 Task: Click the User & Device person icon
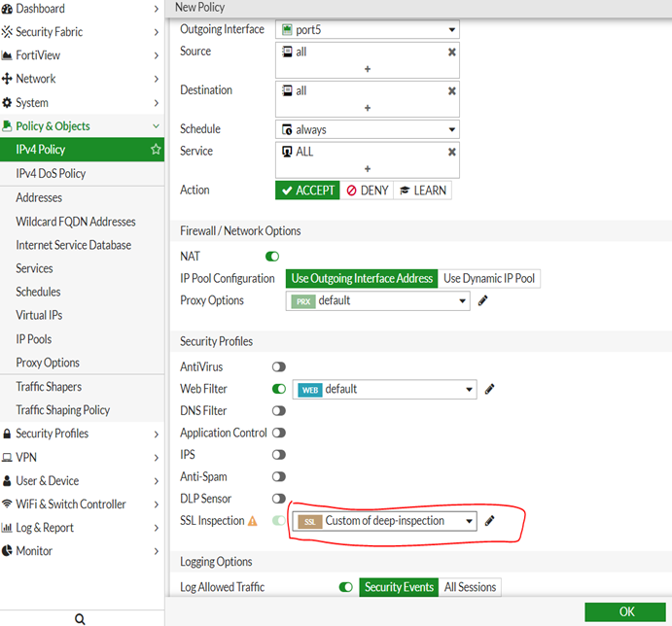(7, 481)
